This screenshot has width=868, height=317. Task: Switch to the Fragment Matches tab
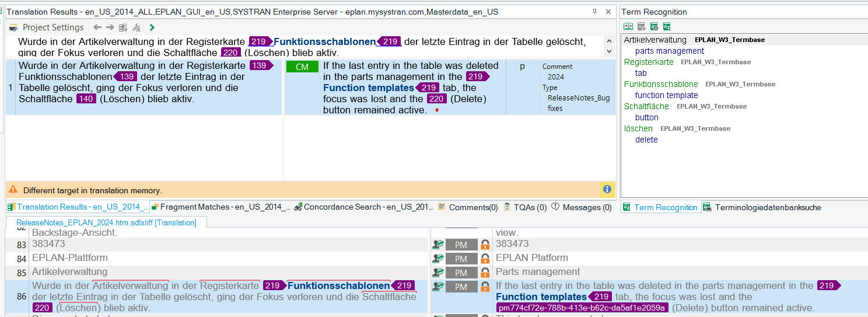click(220, 207)
